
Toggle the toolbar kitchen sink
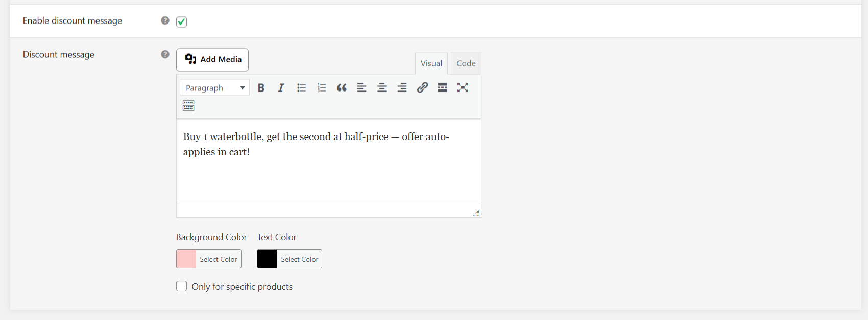188,106
